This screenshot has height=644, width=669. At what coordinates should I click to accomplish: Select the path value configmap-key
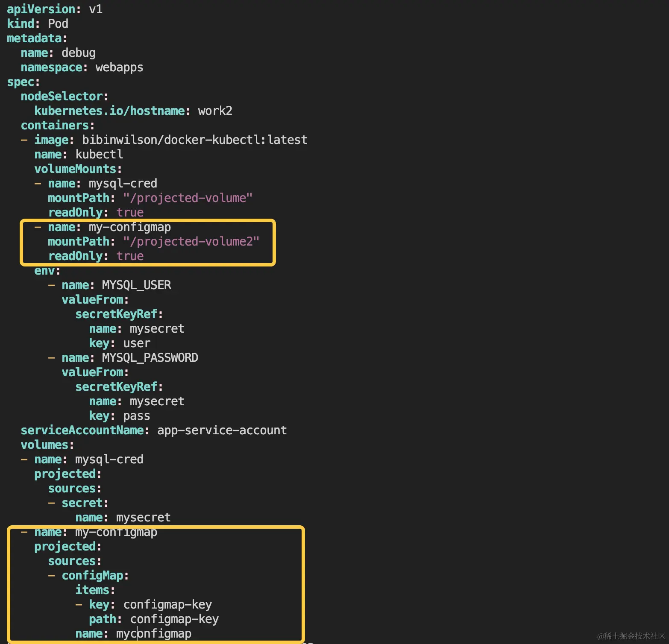pyautogui.click(x=174, y=619)
